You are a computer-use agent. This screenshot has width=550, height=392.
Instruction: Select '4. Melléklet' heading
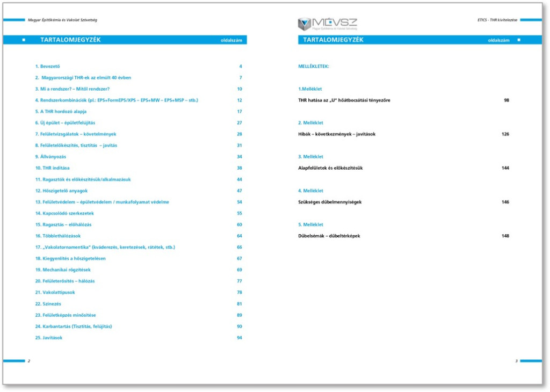coord(310,191)
